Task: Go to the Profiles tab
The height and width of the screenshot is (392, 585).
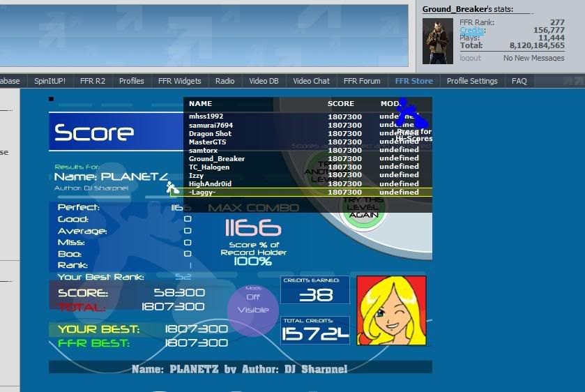Action: [x=131, y=81]
